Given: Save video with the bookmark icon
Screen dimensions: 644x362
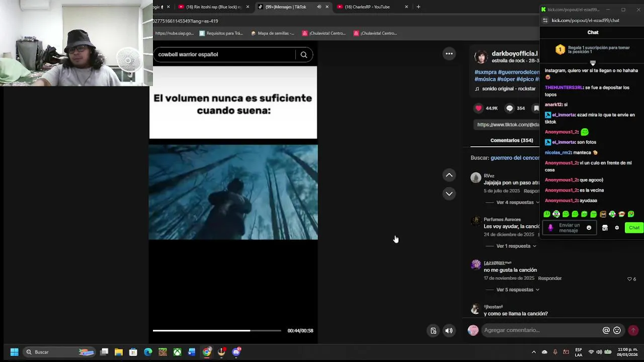Looking at the screenshot, I should click(x=536, y=108).
